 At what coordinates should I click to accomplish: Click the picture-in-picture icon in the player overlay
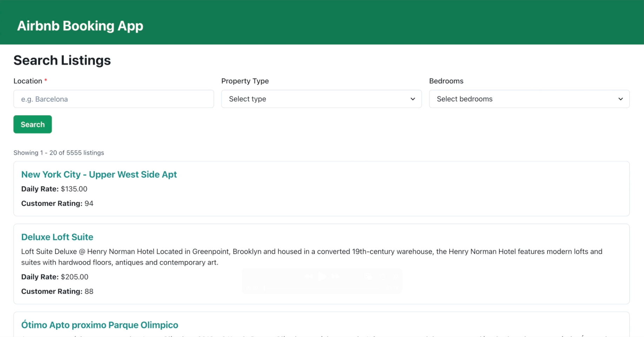pyautogui.click(x=368, y=277)
